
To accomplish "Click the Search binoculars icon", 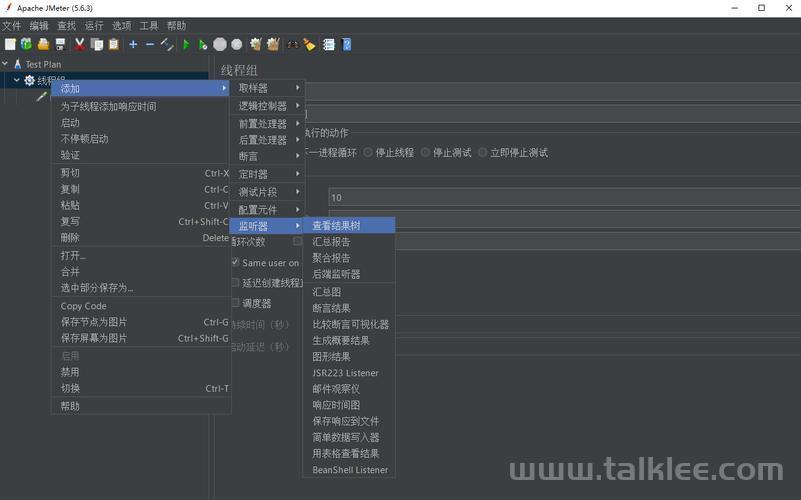I will (x=293, y=44).
